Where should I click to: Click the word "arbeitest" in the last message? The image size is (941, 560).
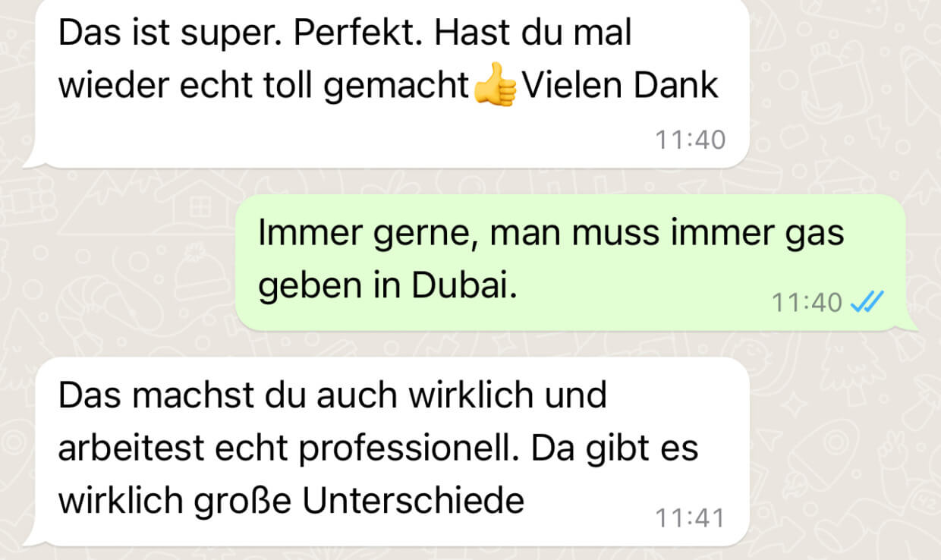129,448
